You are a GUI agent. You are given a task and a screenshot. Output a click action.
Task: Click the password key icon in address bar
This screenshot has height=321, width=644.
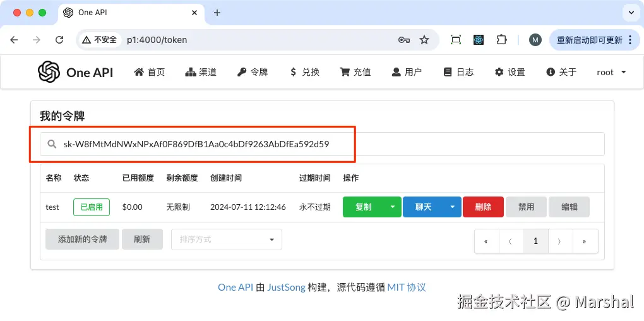click(403, 40)
